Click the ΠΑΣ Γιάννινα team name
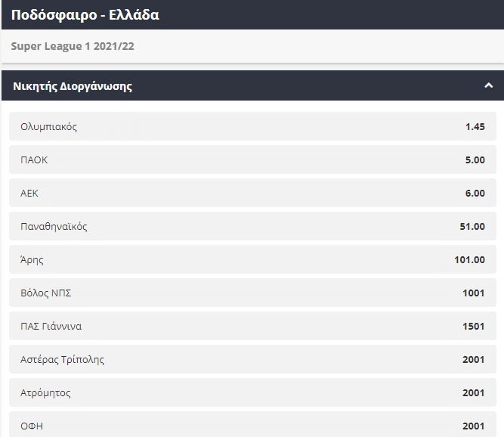504x437 pixels. point(51,326)
